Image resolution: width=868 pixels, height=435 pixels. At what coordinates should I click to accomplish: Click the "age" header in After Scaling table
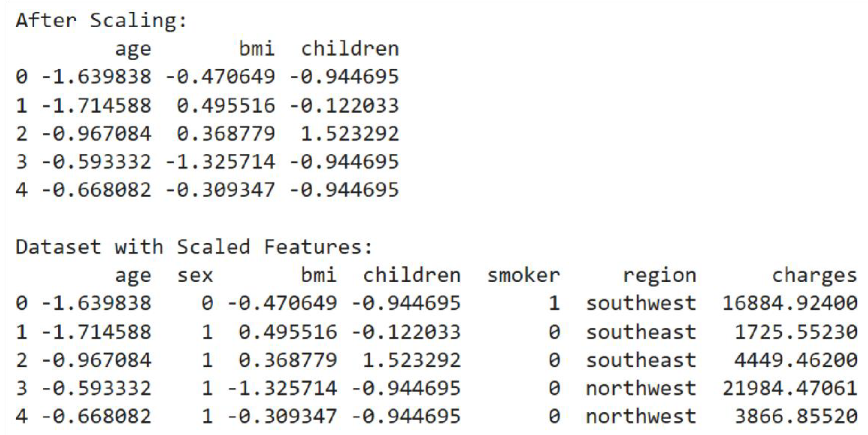(x=133, y=49)
